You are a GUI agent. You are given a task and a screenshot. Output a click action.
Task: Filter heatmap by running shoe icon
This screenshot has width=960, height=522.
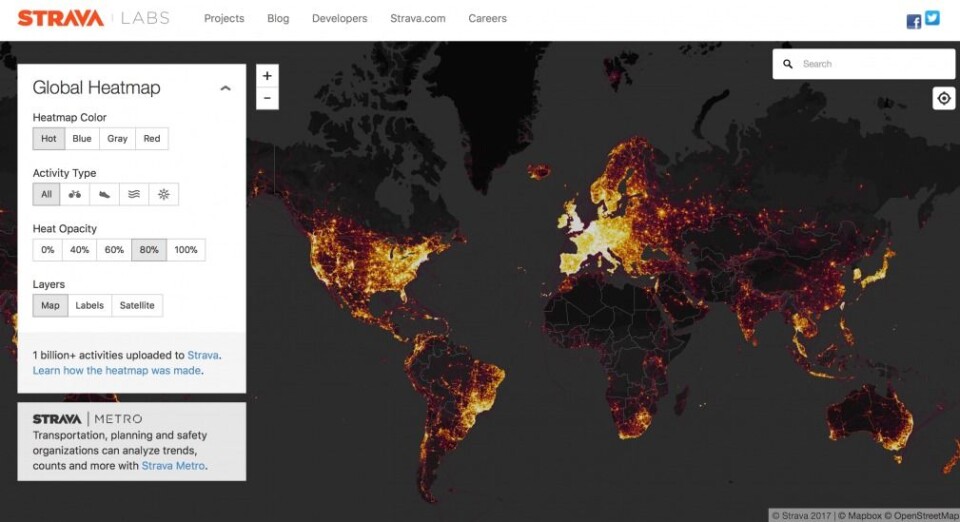click(x=104, y=195)
